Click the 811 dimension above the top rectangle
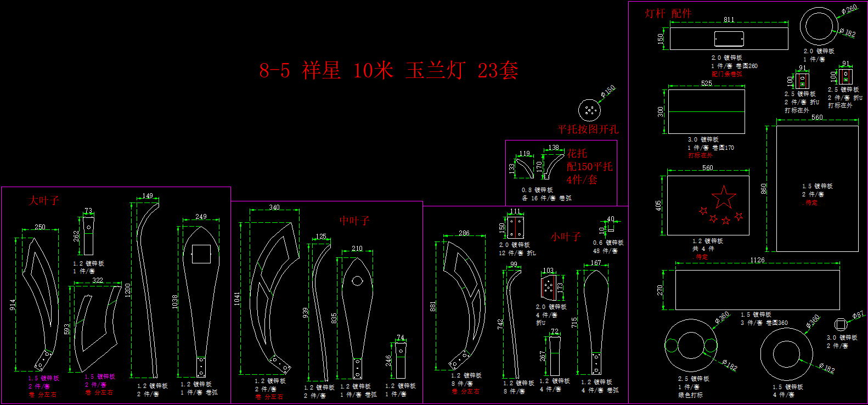868x405 pixels. pos(729,20)
